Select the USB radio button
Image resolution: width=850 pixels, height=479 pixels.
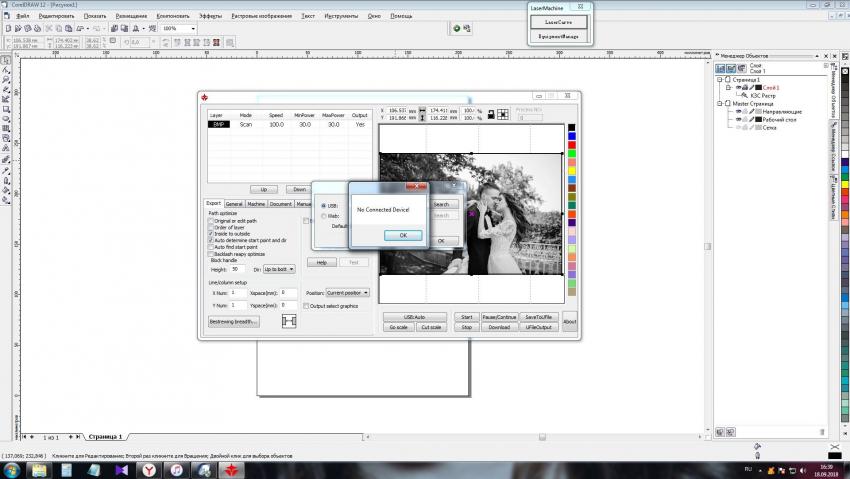pyautogui.click(x=323, y=206)
